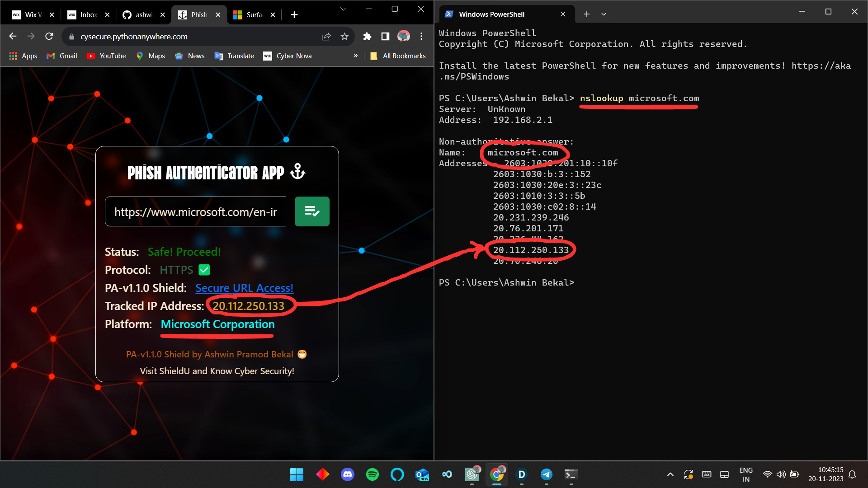
Task: Open Spotify from the taskbar
Action: point(372,474)
